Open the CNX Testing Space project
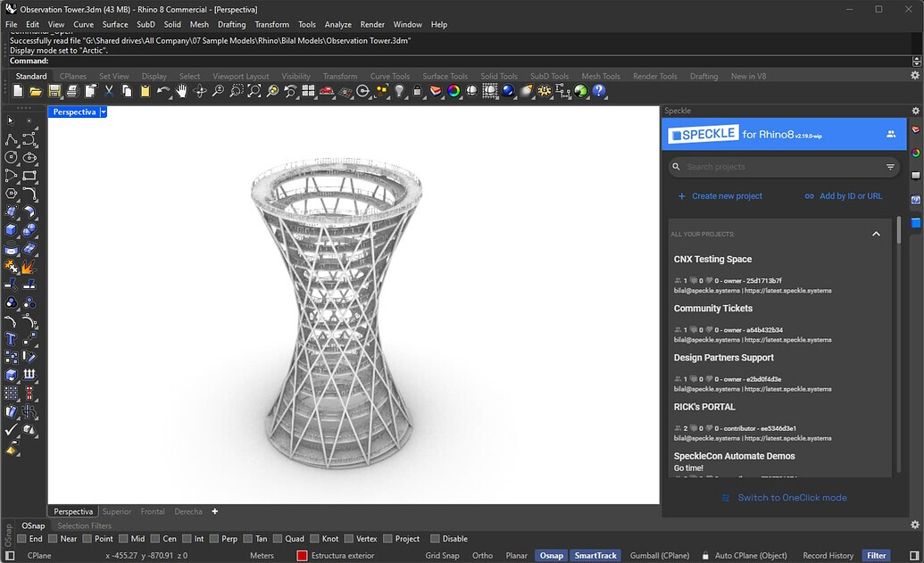 click(x=712, y=259)
